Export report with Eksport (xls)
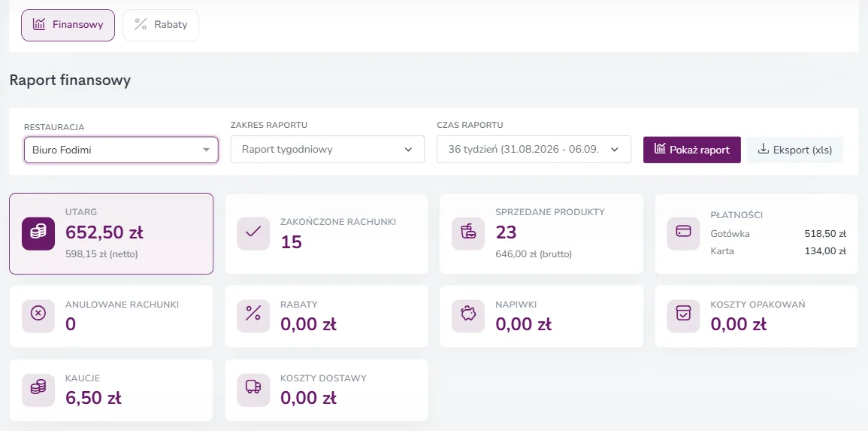 pos(795,150)
